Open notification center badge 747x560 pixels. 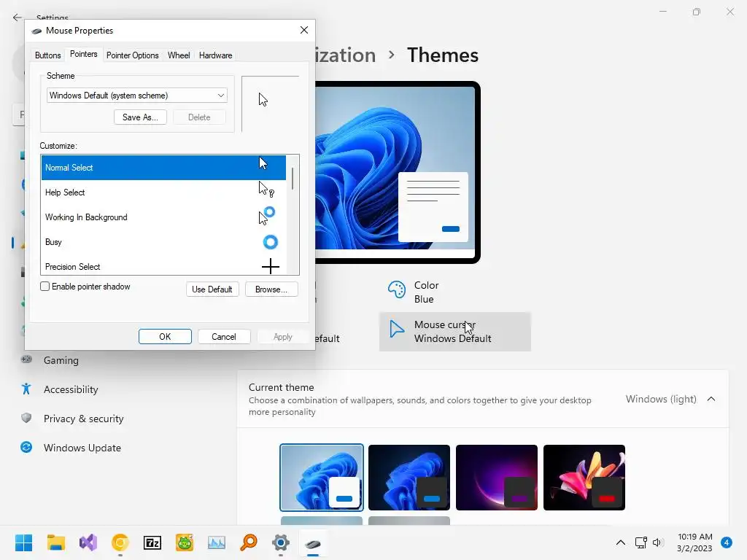(727, 542)
